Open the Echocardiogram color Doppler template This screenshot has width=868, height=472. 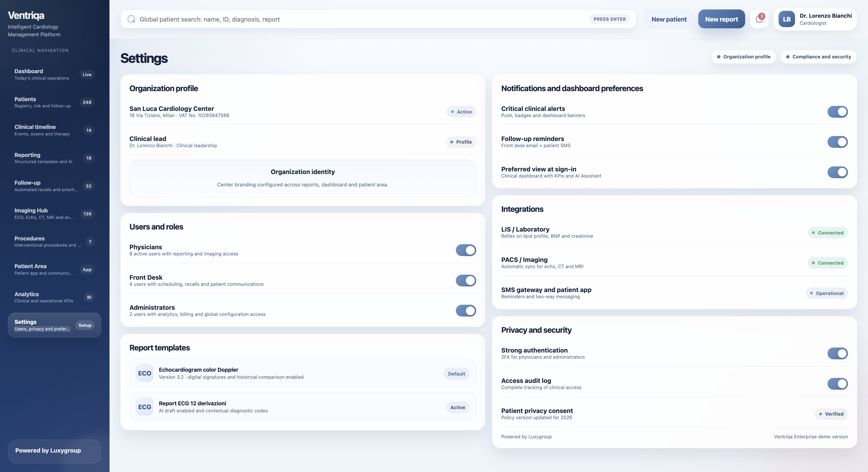303,373
